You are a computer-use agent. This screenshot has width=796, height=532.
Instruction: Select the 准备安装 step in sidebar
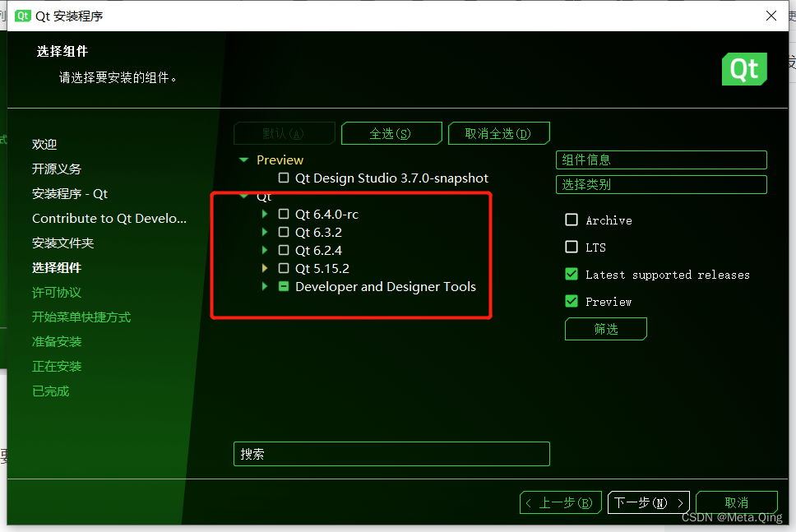57,341
